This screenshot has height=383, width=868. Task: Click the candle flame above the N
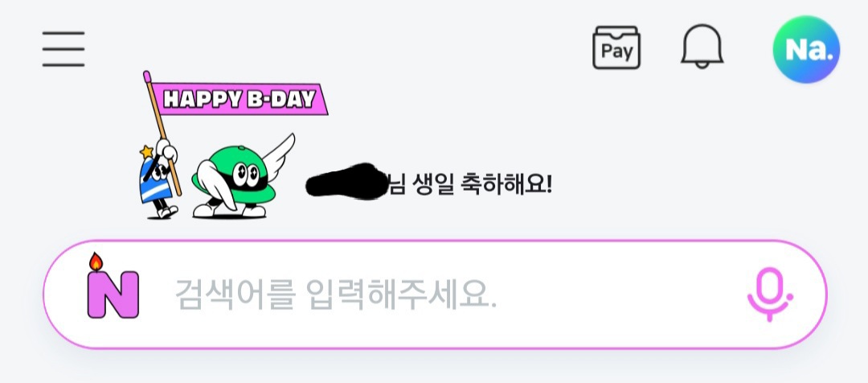pyautogui.click(x=96, y=262)
